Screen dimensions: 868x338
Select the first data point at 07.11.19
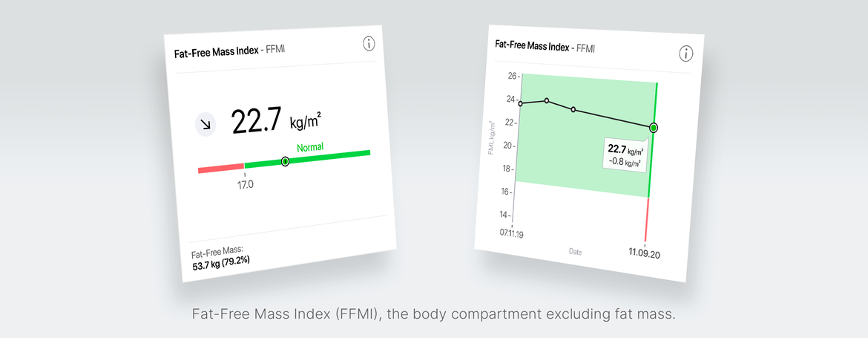(520, 103)
